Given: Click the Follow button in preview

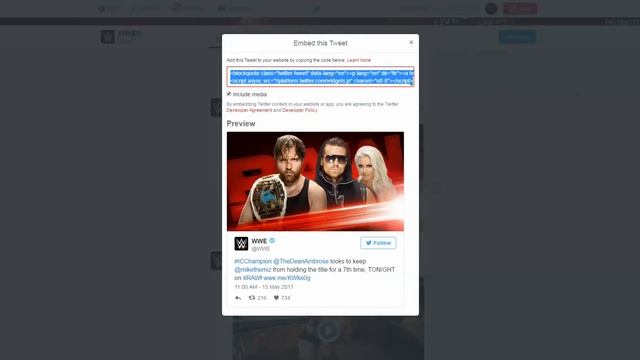Looking at the screenshot, I should [x=378, y=243].
